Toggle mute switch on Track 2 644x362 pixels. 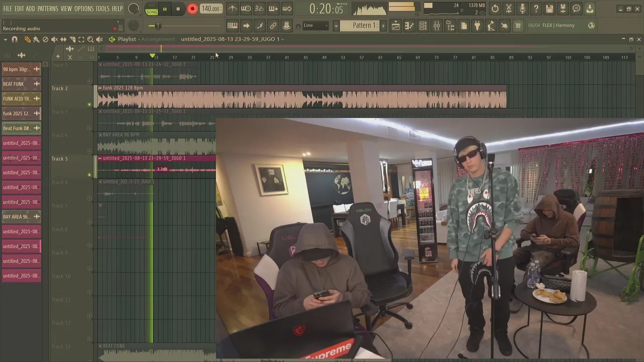[x=90, y=105]
